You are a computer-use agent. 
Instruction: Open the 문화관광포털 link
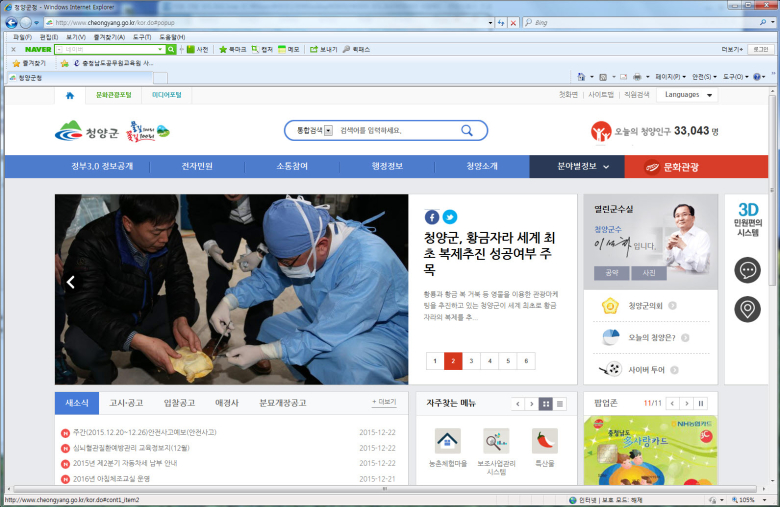click(113, 95)
